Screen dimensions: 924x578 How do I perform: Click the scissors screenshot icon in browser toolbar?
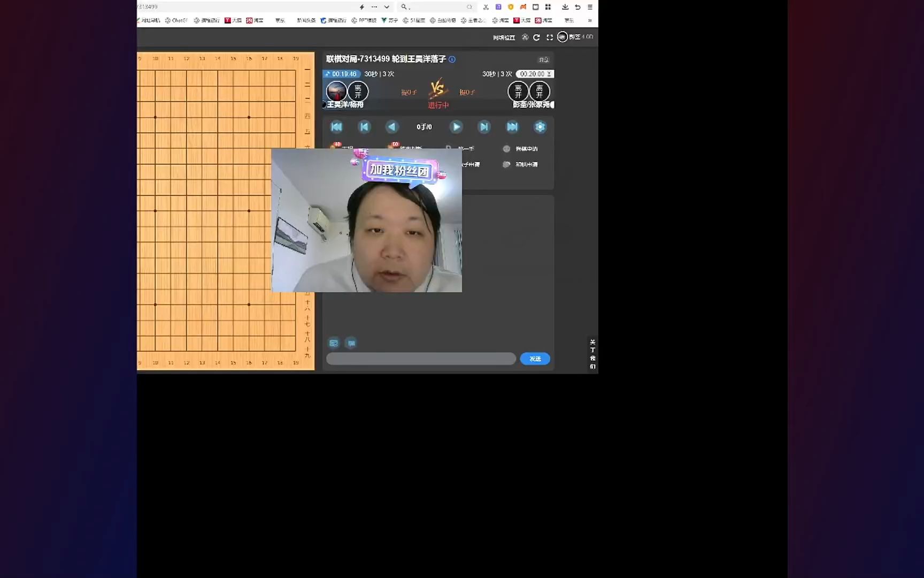pyautogui.click(x=486, y=7)
